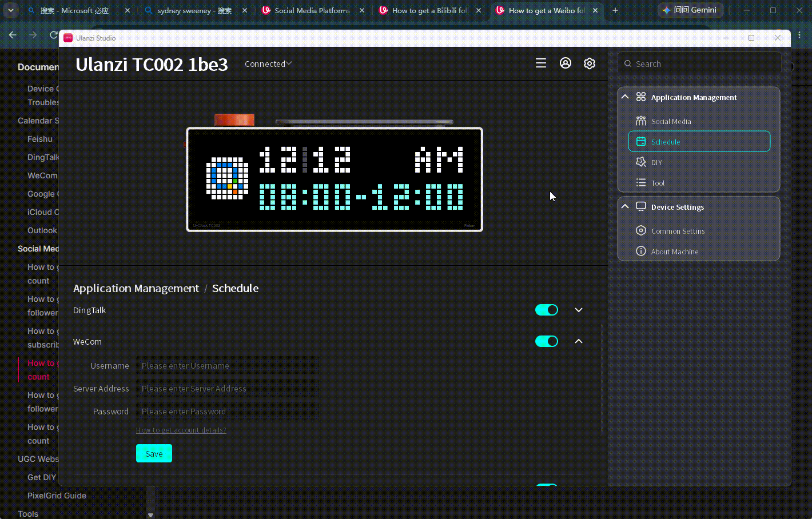Screen dimensions: 812x519
Task: Click the browser sidebar scroll down arrow
Action: click(x=150, y=515)
